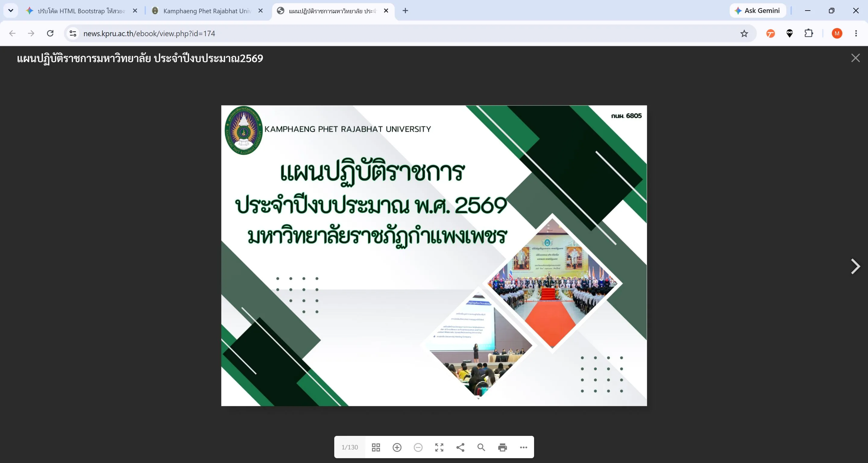The height and width of the screenshot is (463, 868).
Task: Open the black shield extension icon
Action: [790, 33]
